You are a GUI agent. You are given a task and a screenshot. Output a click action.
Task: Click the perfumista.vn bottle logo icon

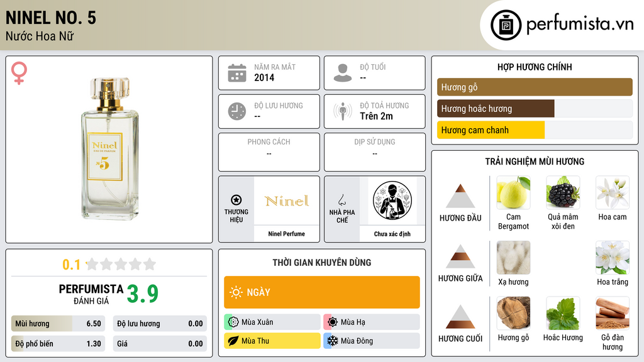[506, 25]
